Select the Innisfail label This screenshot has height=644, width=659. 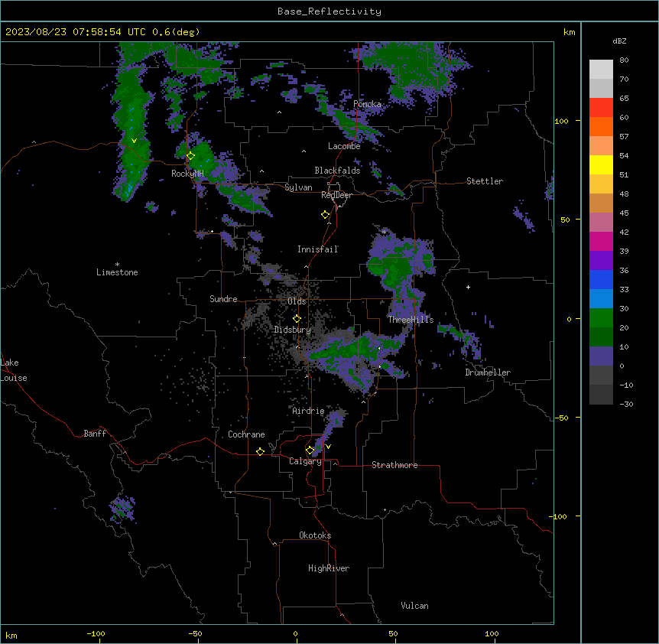[318, 249]
